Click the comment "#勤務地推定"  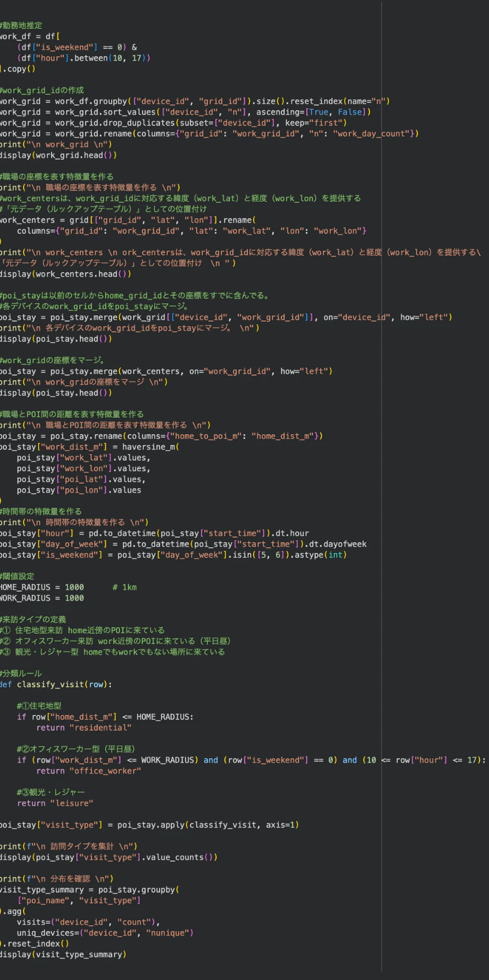[x=21, y=26]
